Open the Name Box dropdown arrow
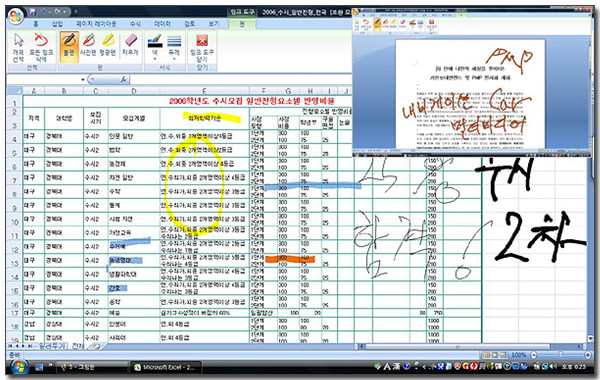 [x=83, y=79]
